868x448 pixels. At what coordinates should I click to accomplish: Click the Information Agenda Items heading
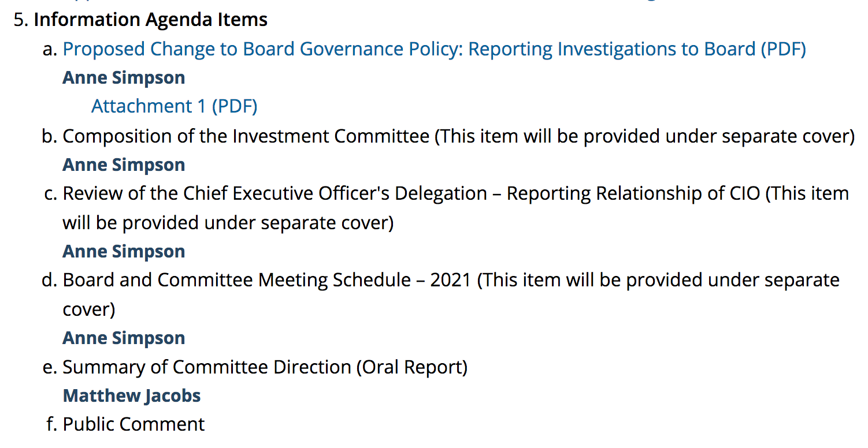[150, 20]
